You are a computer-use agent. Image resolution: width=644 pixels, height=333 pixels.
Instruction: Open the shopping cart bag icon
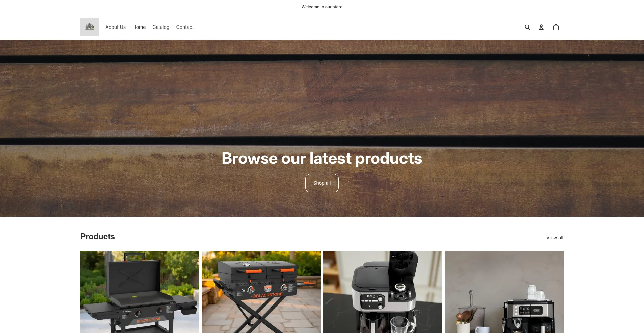[x=556, y=27]
